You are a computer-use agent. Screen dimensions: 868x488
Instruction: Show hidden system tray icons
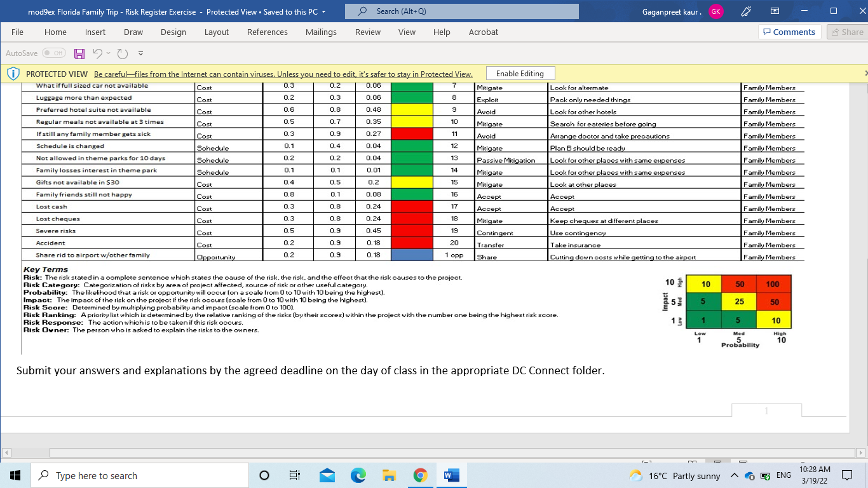coord(735,475)
